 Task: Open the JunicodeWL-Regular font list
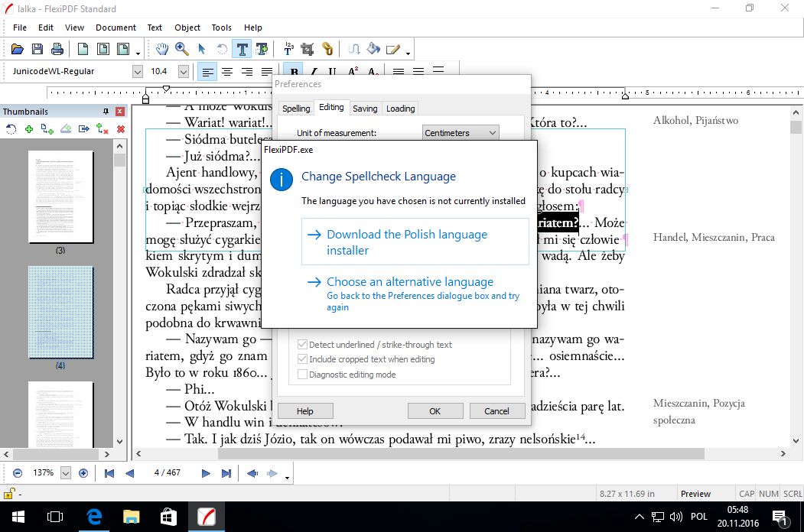138,71
